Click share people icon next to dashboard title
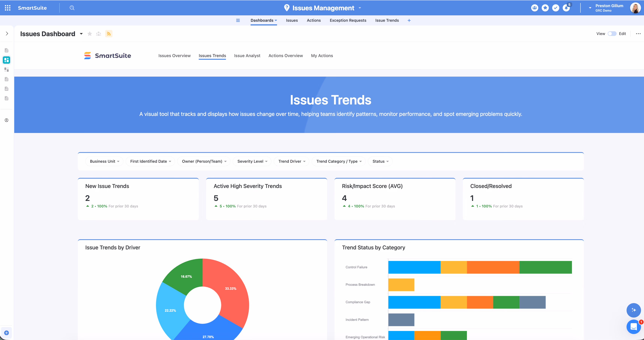Screen dimensions: 644x340 pos(99,34)
